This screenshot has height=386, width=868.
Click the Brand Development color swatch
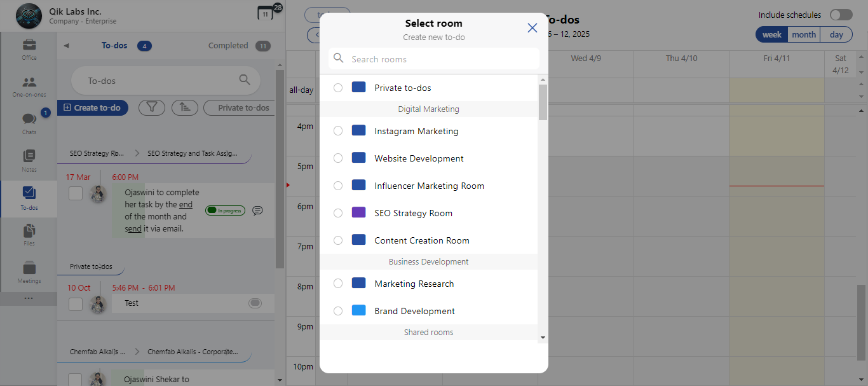click(x=358, y=311)
